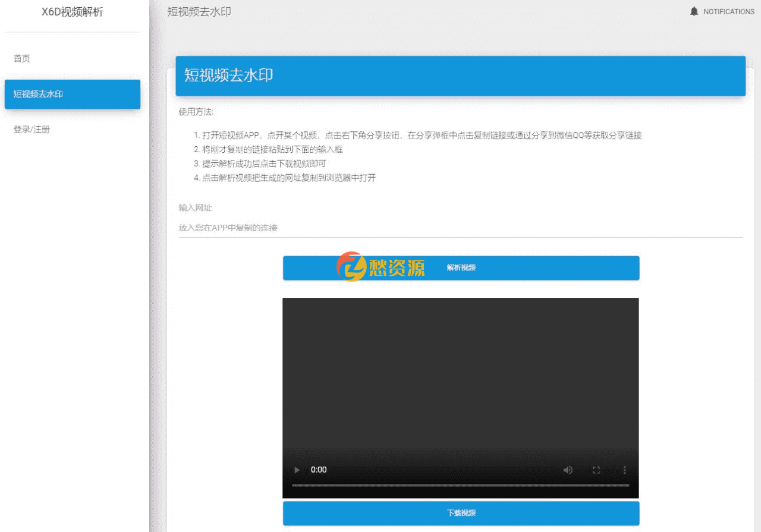Enter fullscreen mode on the video player
The width and height of the screenshot is (761, 532).
point(596,470)
